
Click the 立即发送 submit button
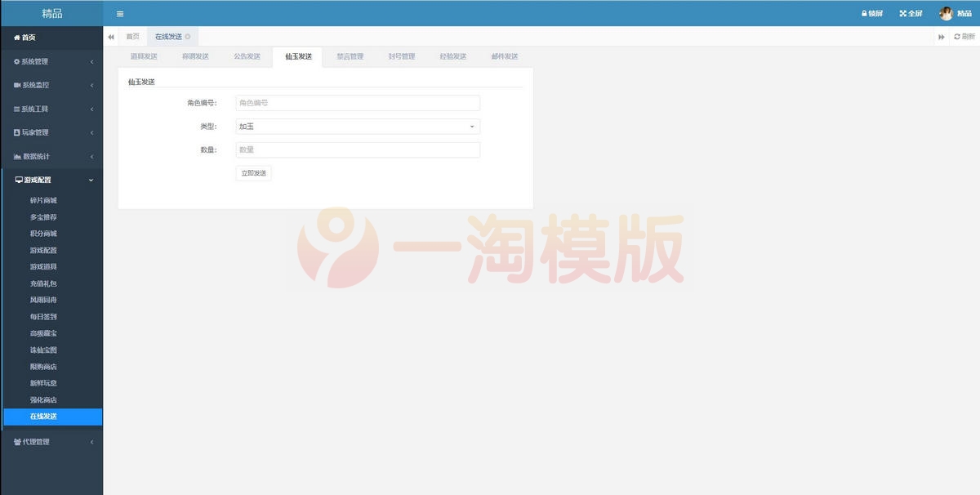click(x=253, y=172)
